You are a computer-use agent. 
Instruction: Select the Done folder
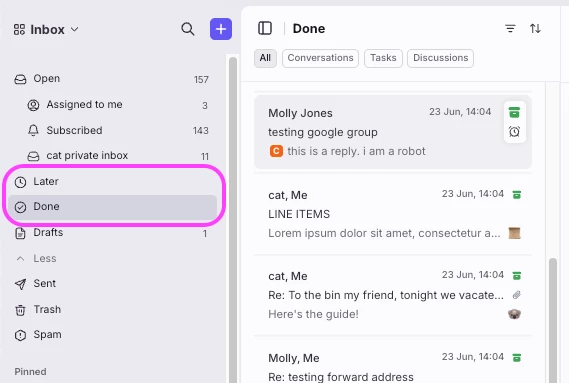[112, 207]
